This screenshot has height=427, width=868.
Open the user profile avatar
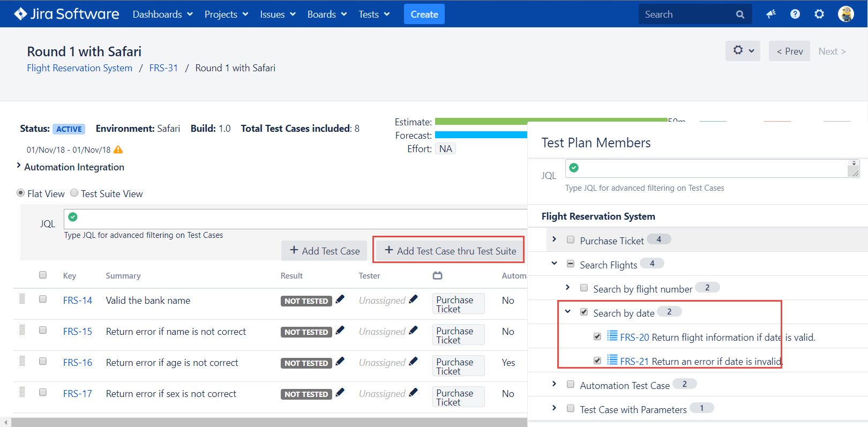(846, 14)
